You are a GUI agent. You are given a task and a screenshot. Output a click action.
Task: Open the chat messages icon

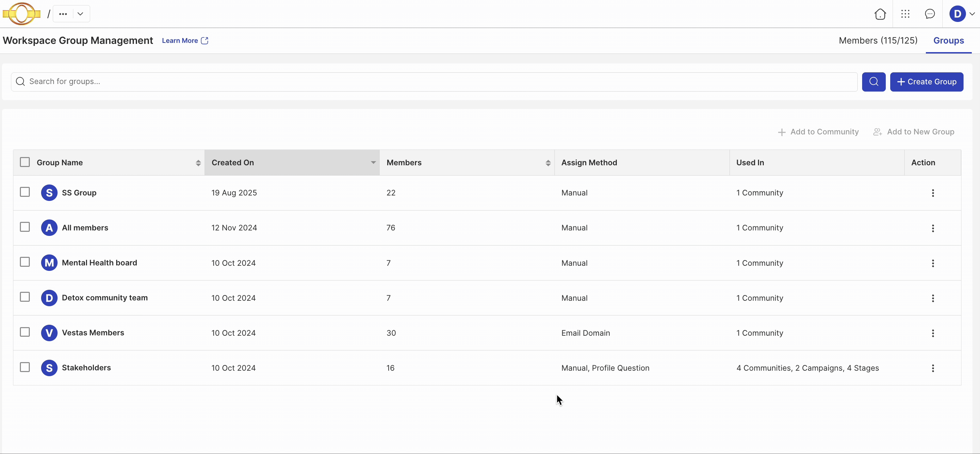pos(930,14)
